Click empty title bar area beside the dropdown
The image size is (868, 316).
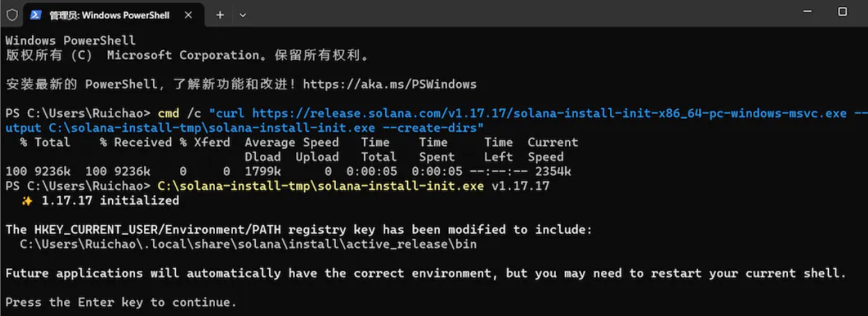(x=515, y=14)
